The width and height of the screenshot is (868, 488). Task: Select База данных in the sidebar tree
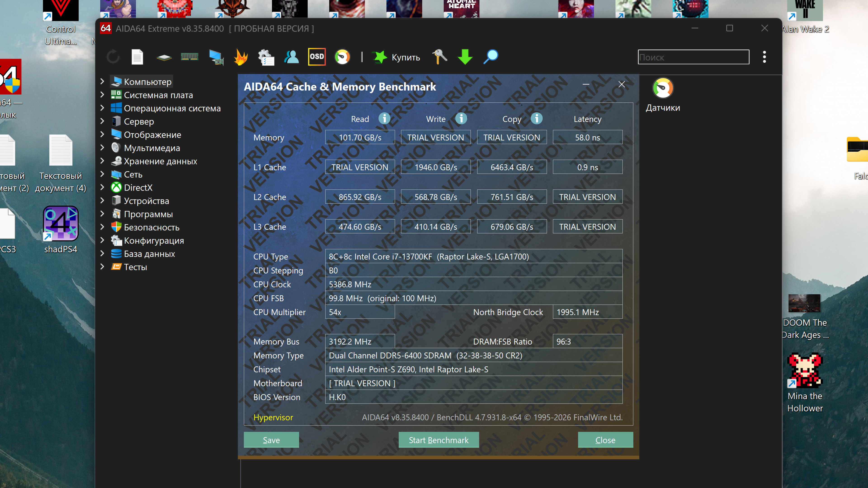[149, 253]
